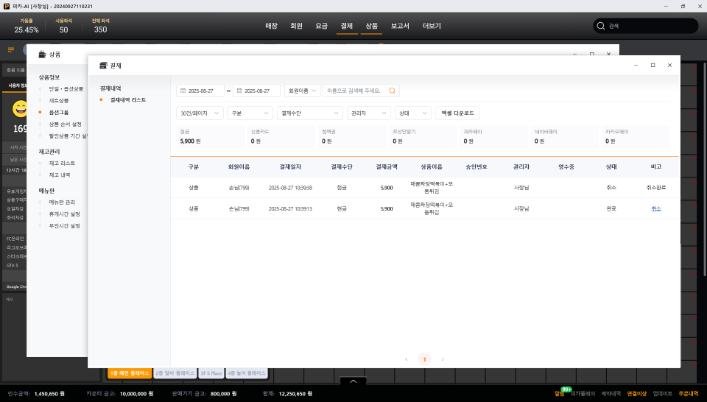Click the search magnifier icon in payment filter
The height and width of the screenshot is (402, 707).
tap(392, 90)
